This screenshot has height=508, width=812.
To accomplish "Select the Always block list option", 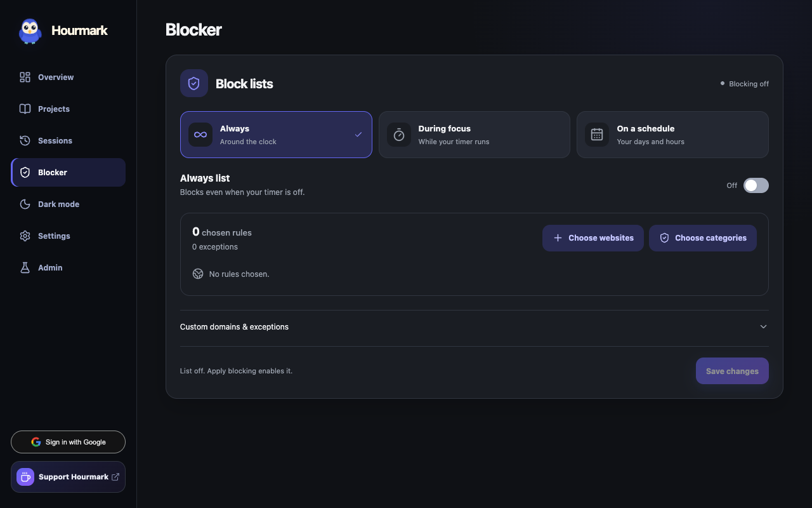I will click(276, 135).
